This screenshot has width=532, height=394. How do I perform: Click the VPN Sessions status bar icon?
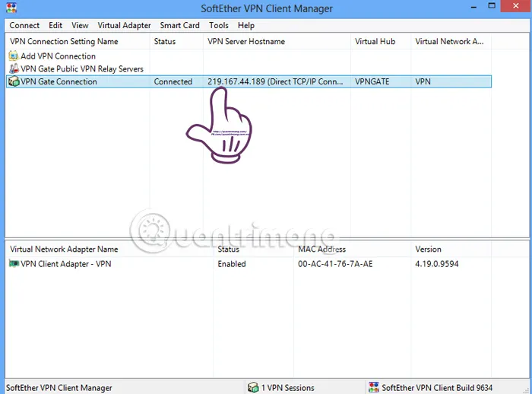pyautogui.click(x=253, y=388)
